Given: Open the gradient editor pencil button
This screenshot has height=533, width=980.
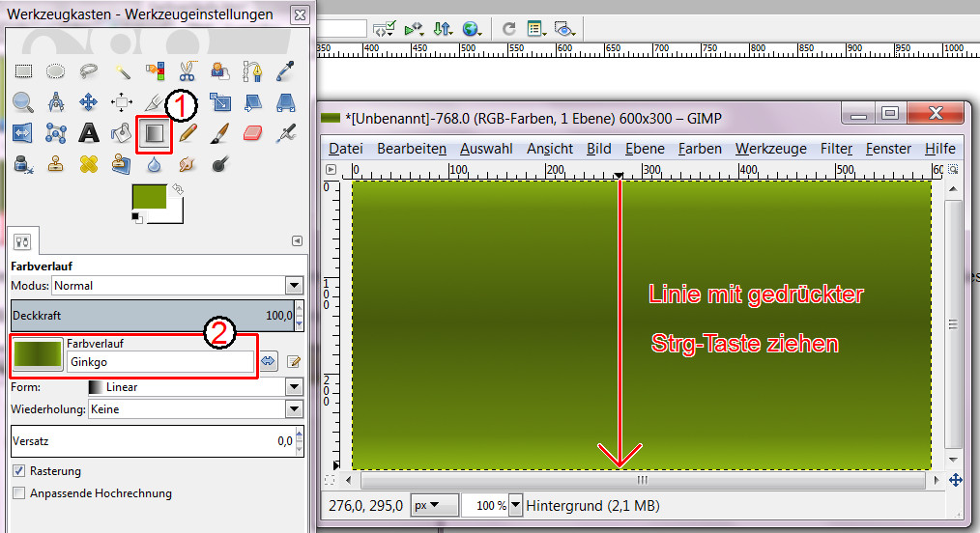Looking at the screenshot, I should pos(294,361).
